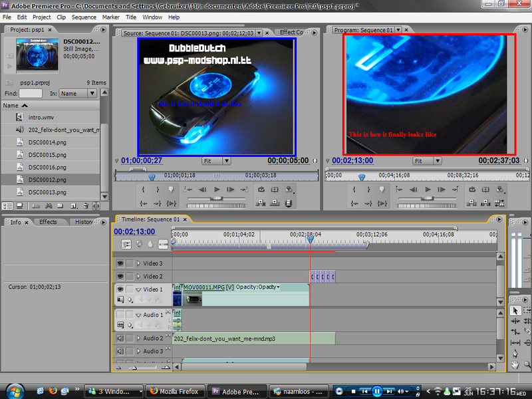Click the Insert button in Source monitor
The image size is (532, 399).
pyautogui.click(x=261, y=203)
